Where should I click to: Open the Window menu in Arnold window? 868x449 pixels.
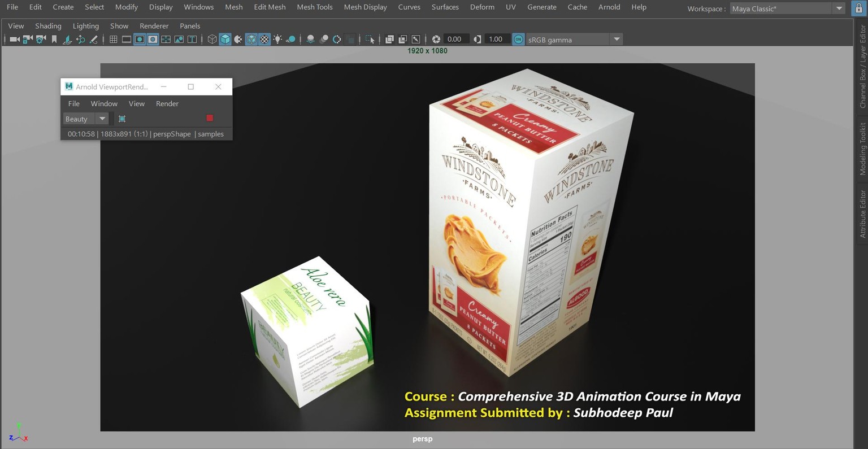(104, 103)
